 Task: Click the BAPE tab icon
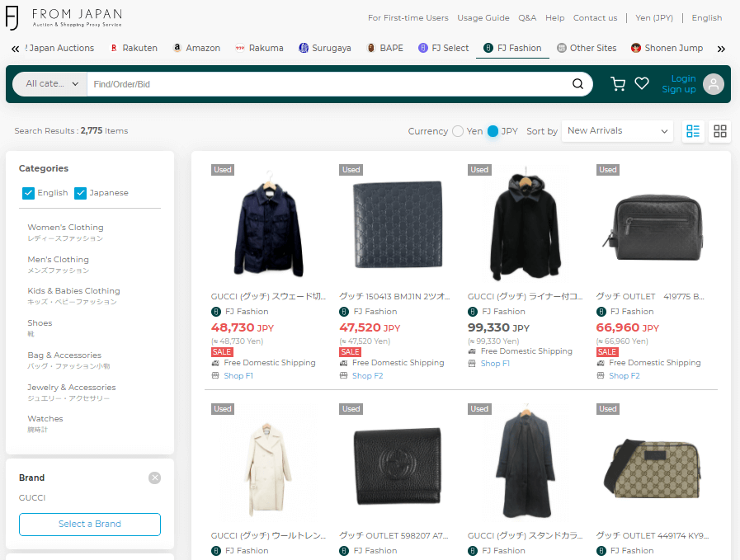click(x=371, y=48)
